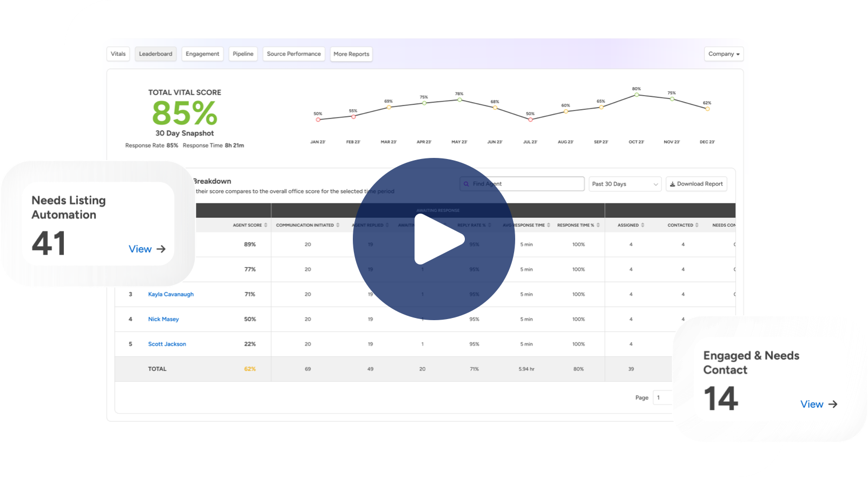Click the Response Time % sort icon
This screenshot has width=868, height=477.
click(598, 225)
